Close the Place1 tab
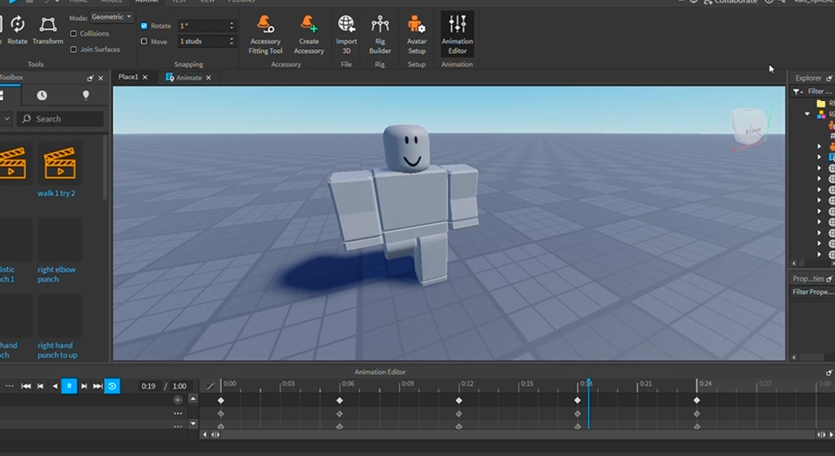 click(x=145, y=78)
